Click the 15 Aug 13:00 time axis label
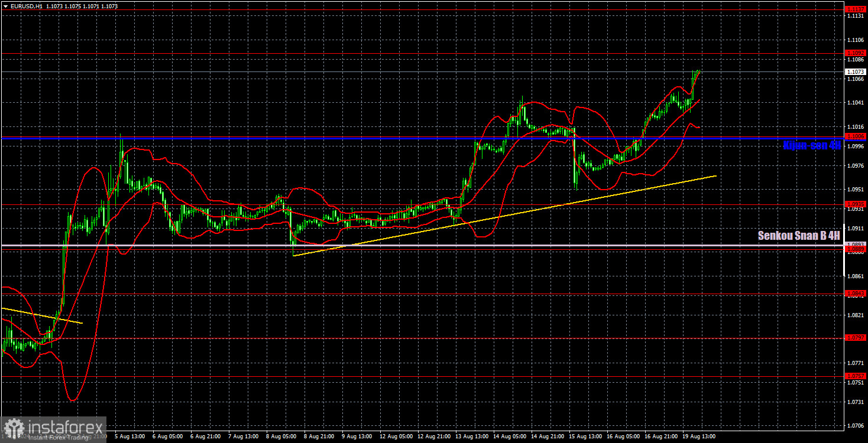This screenshot has height=443, width=868. tap(584, 437)
